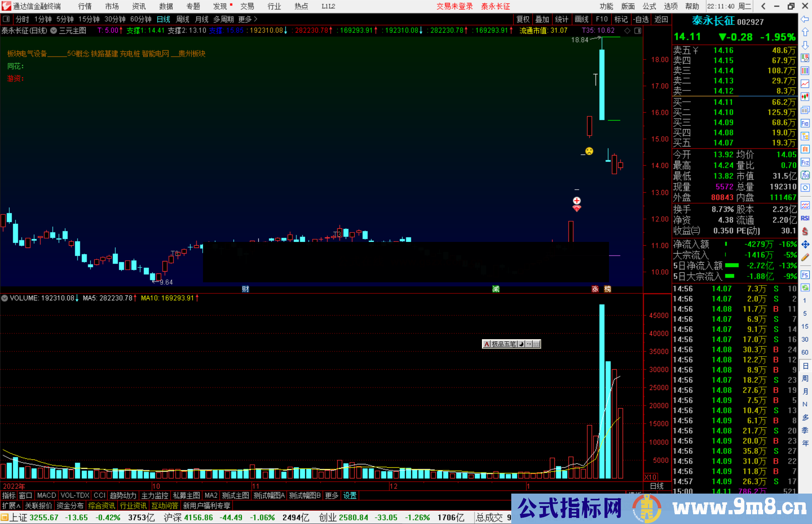Open the orange document report sidebar icon
Viewport: 812px width, 524px height.
coord(805,149)
